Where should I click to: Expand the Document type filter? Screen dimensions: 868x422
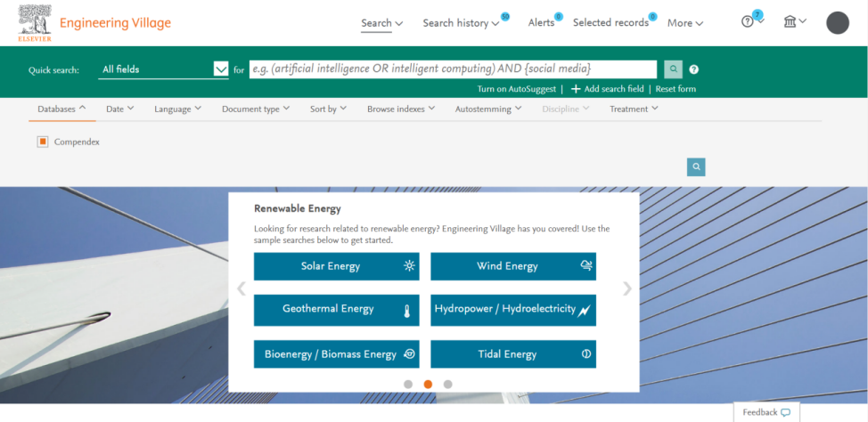click(x=256, y=109)
